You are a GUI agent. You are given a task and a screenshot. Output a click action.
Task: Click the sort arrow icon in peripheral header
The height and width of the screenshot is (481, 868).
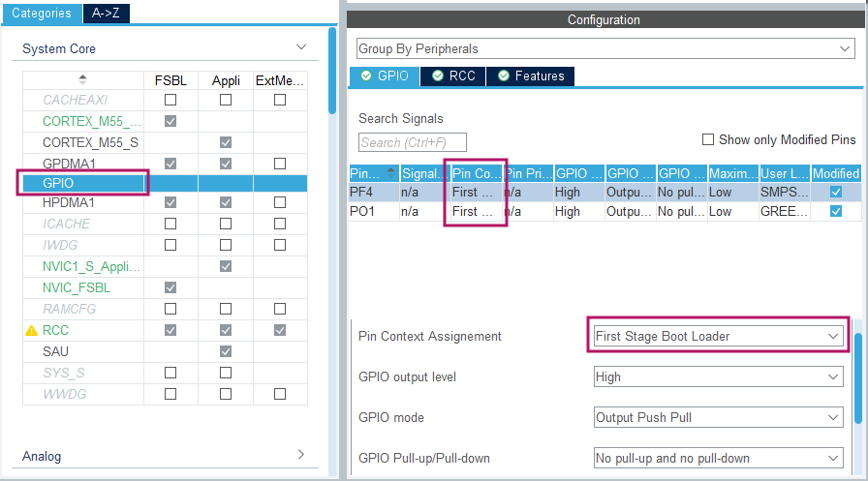[x=82, y=79]
